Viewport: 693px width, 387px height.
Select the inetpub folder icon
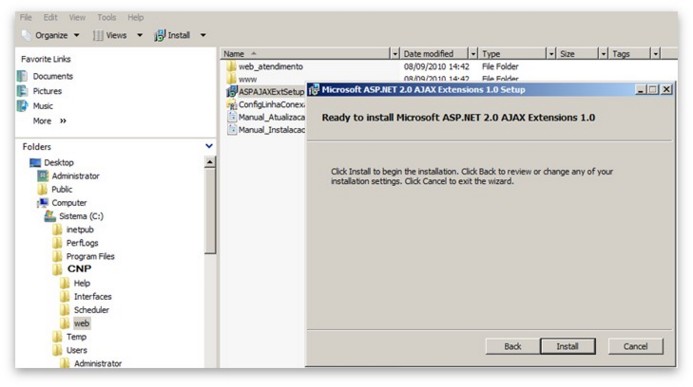(x=57, y=230)
